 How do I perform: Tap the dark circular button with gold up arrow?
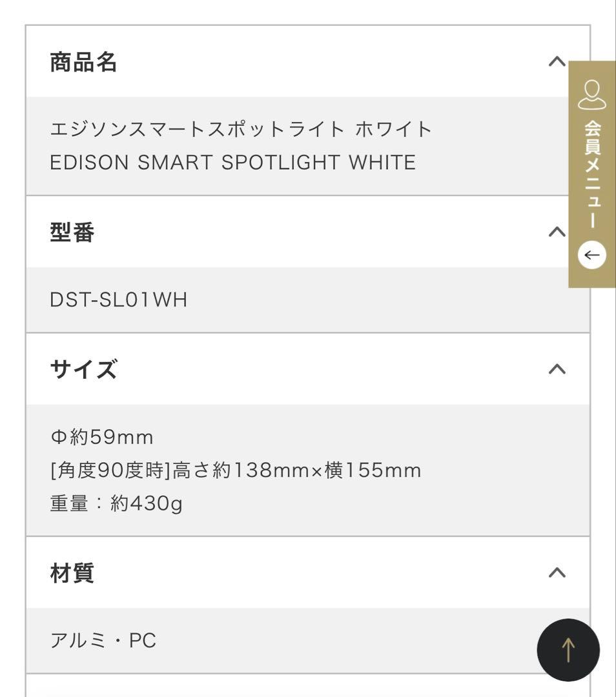(x=568, y=650)
